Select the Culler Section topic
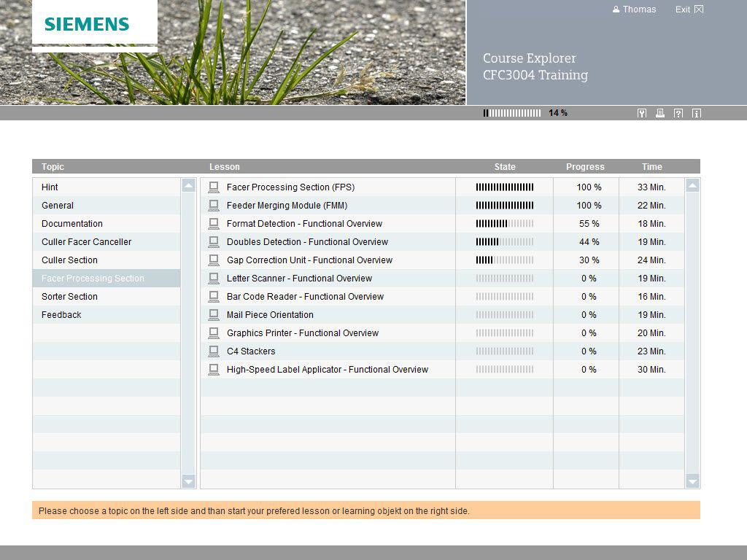Screen dimensions: 747x560 coord(69,260)
